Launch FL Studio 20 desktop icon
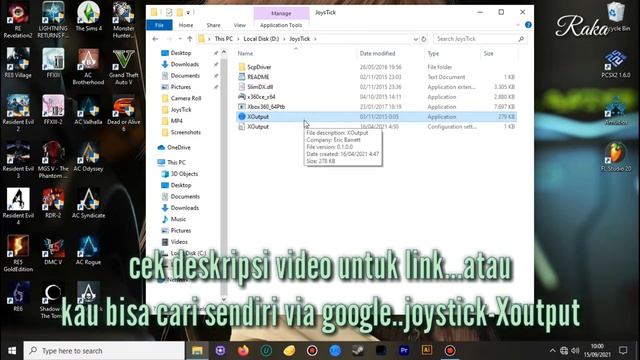 click(x=616, y=157)
